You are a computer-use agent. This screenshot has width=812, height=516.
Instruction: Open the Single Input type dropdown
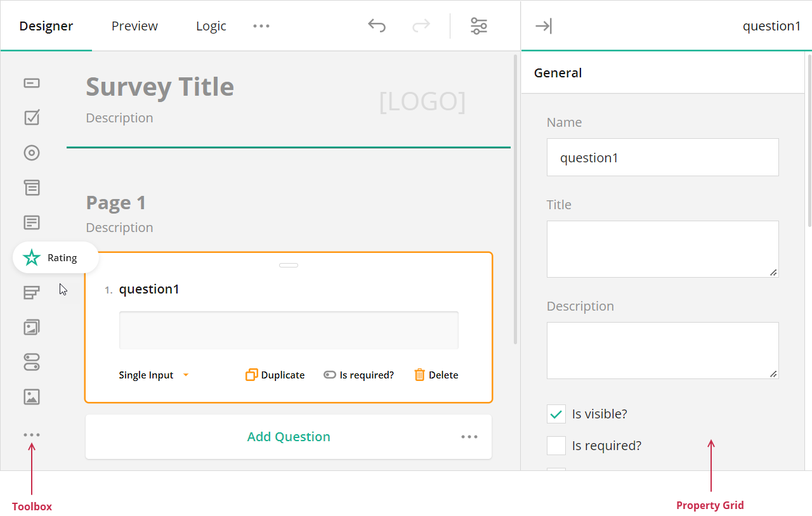click(x=152, y=375)
